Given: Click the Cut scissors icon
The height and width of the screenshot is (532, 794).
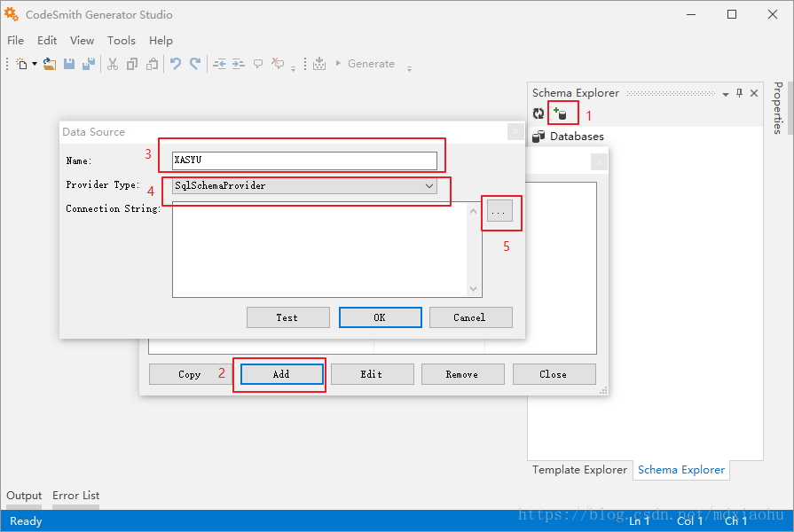Looking at the screenshot, I should 113,64.
